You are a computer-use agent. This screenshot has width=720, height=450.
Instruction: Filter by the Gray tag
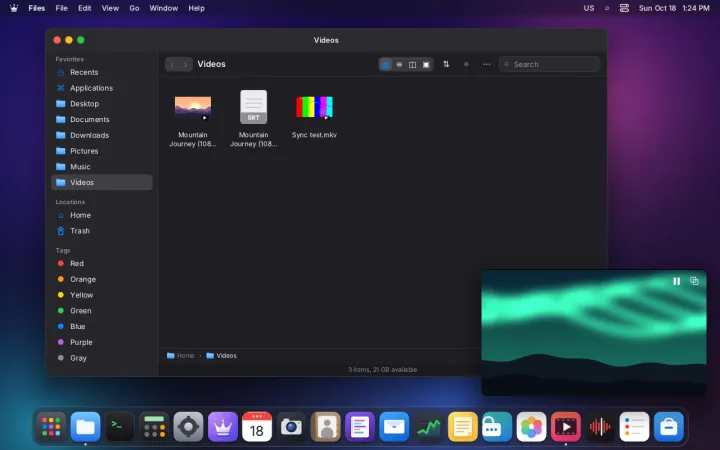101,358
